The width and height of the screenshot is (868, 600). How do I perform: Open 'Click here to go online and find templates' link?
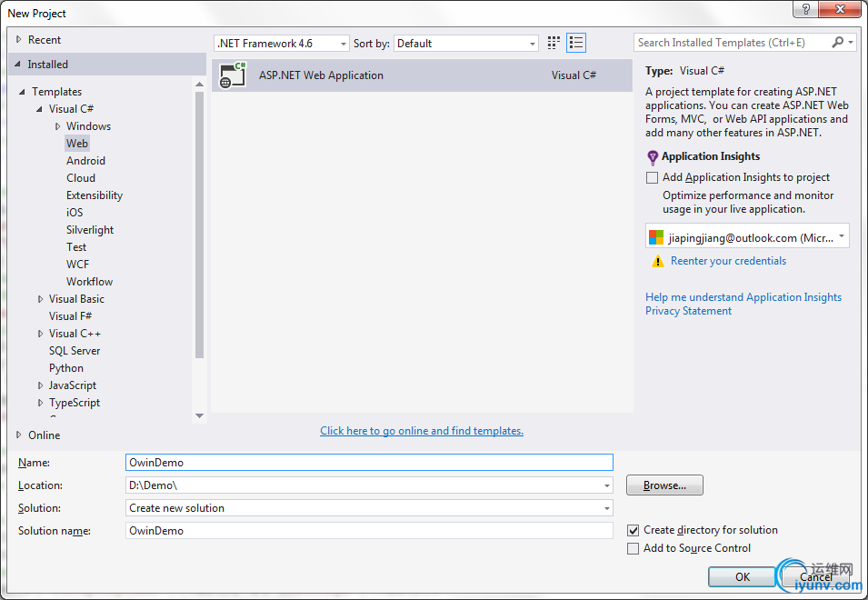422,431
